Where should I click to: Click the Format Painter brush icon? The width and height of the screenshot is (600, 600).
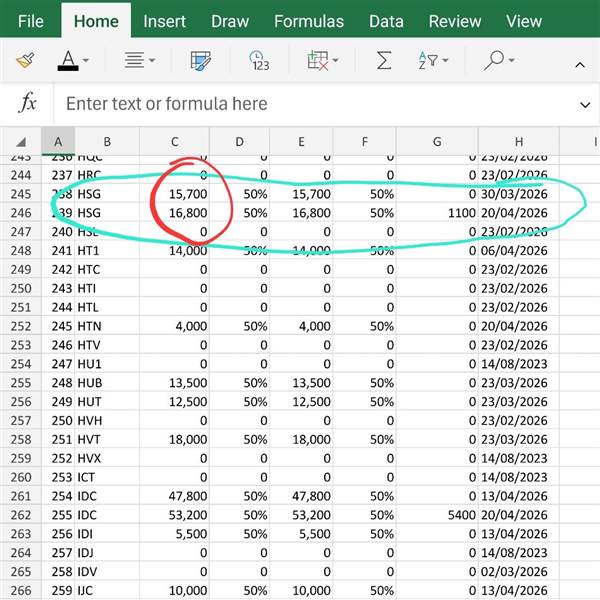click(x=26, y=61)
